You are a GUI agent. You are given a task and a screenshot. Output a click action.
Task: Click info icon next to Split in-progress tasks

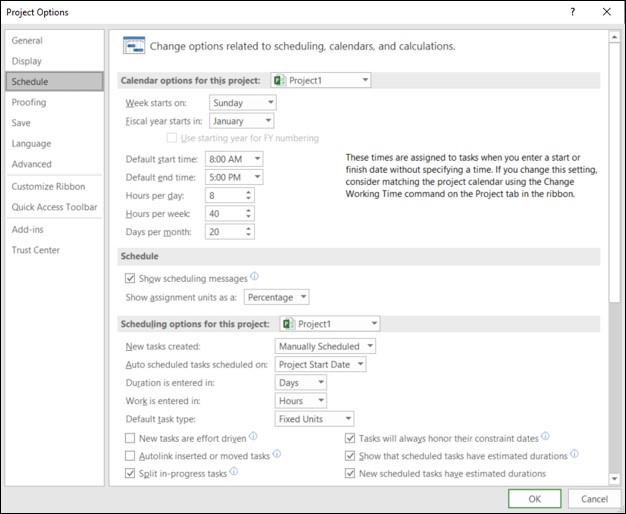pyautogui.click(x=234, y=472)
